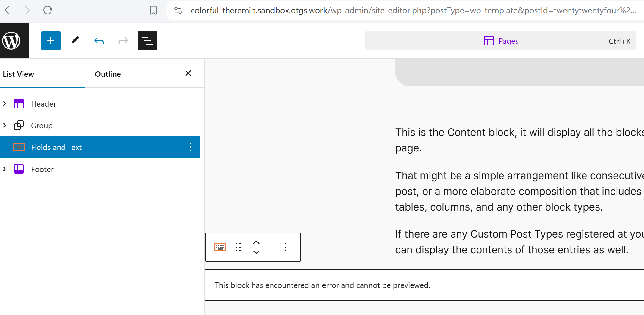Reload the page in the browser
This screenshot has height=315, width=644.
click(48, 10)
